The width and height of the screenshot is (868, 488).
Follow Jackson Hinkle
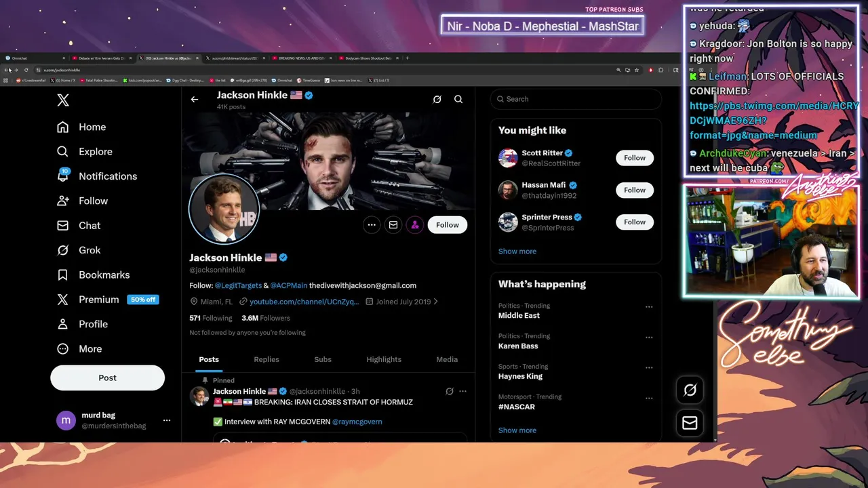coord(448,225)
